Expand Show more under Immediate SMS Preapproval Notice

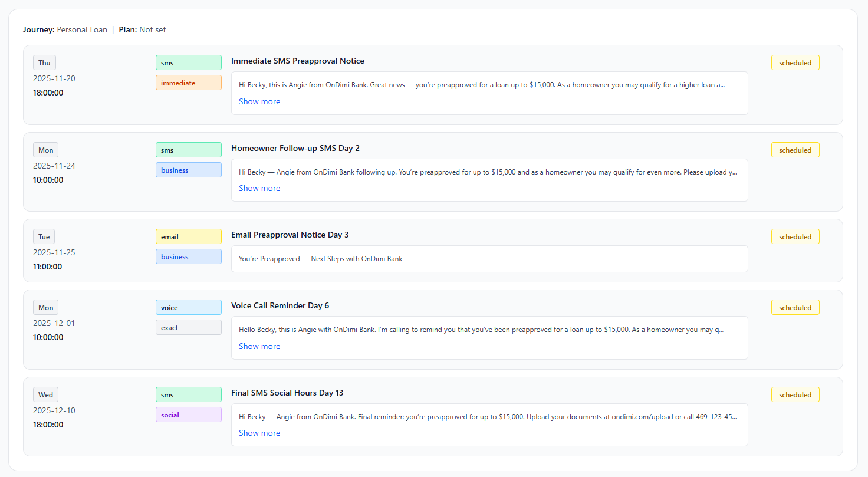(x=259, y=101)
